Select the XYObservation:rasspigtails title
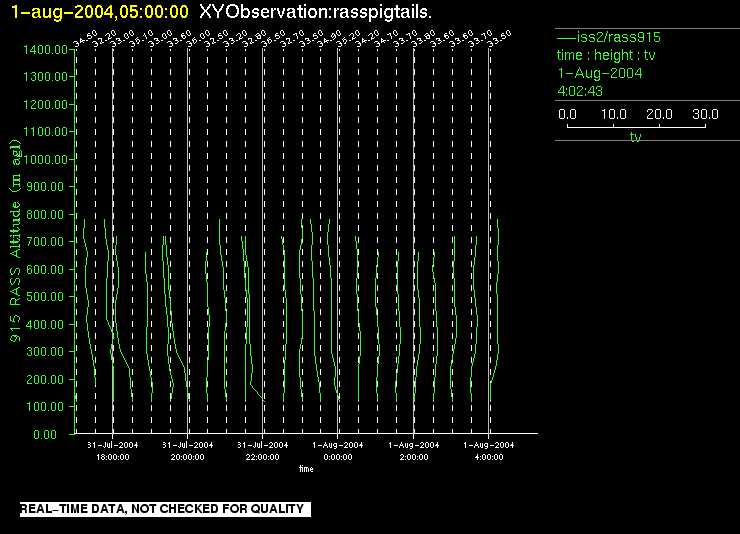 315,12
